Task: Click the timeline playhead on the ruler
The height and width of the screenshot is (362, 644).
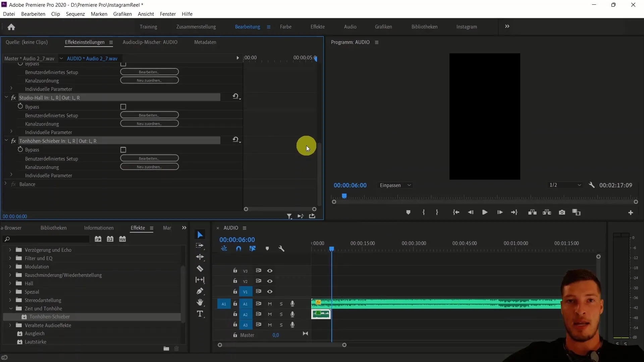Action: [332, 249]
